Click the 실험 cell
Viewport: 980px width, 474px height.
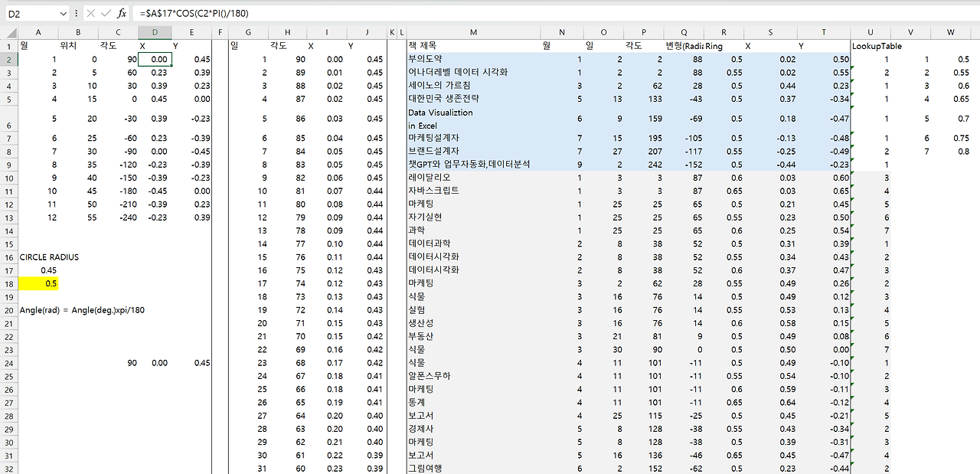tap(473, 309)
